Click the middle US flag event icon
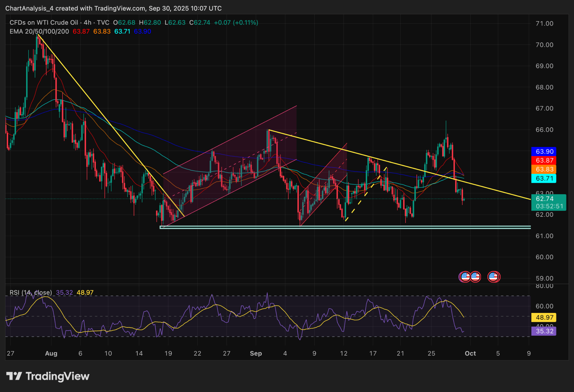Screen dimensions: 574x392 coord(475,276)
